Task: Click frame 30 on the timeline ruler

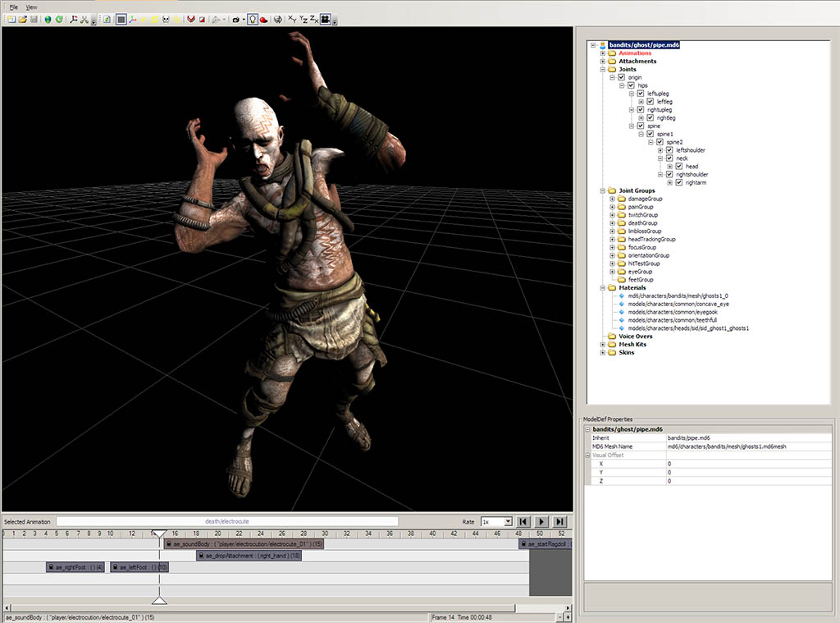Action: tap(325, 534)
